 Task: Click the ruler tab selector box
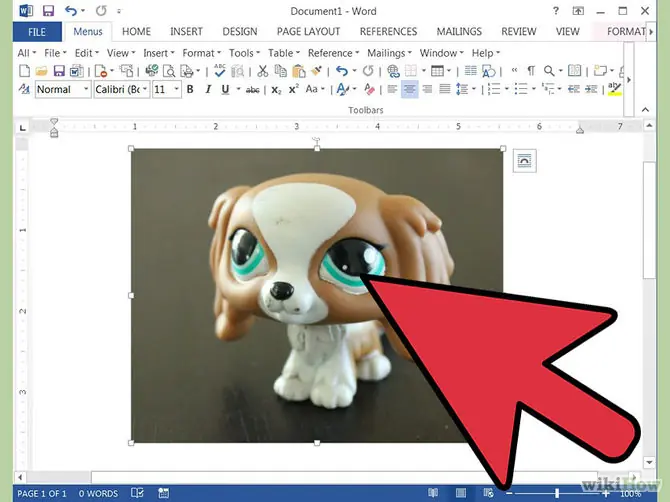point(23,127)
